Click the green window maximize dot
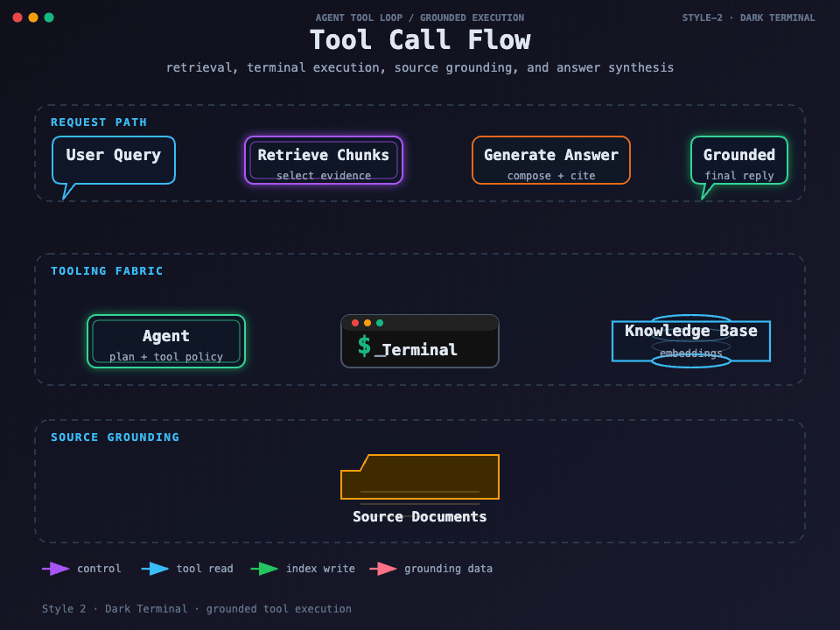Screen dimensions: 840x630 tap(49, 17)
